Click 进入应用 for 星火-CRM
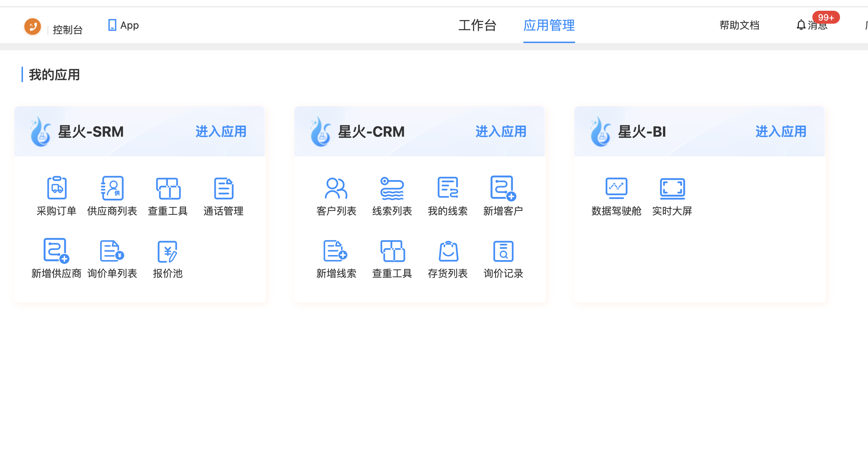This screenshot has height=457, width=868. [x=501, y=132]
